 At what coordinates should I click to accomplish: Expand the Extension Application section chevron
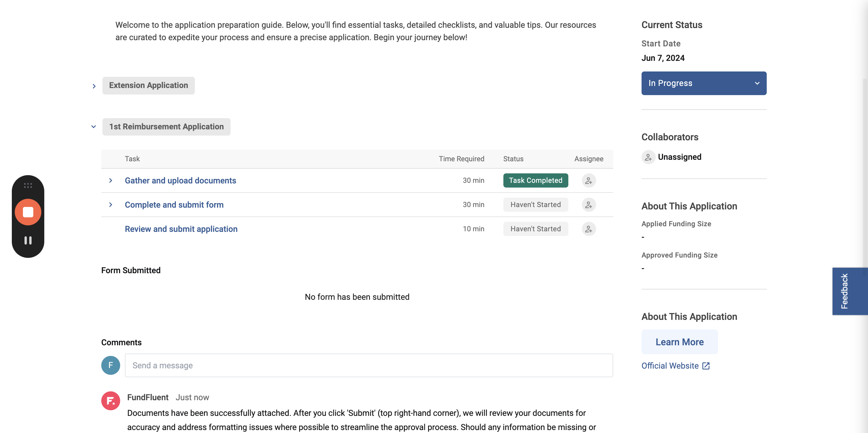coord(94,86)
